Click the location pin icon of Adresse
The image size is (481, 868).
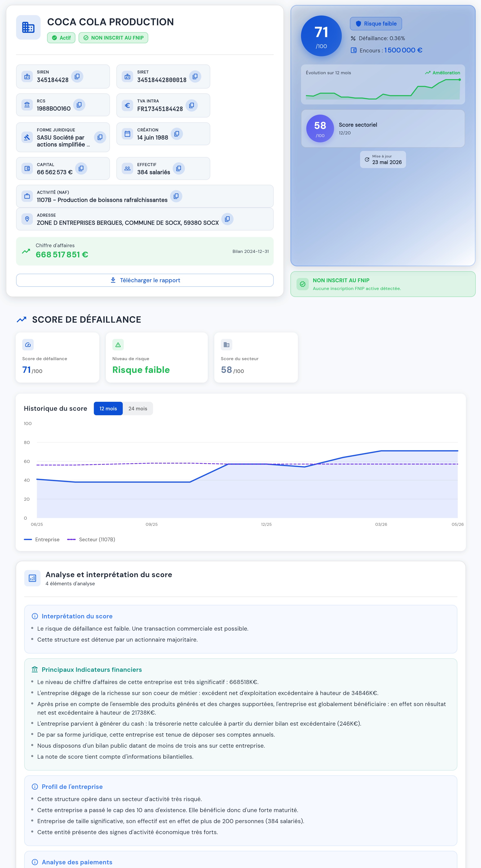coord(27,219)
